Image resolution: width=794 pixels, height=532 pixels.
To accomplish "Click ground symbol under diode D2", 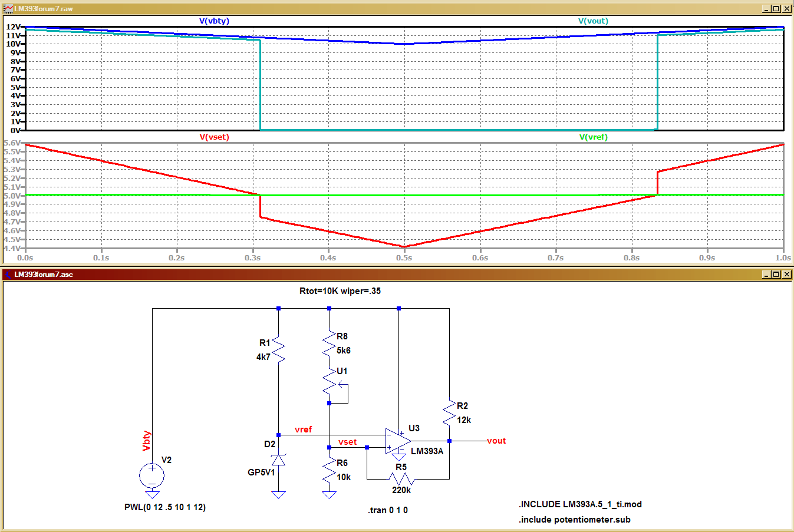I will tap(278, 494).
